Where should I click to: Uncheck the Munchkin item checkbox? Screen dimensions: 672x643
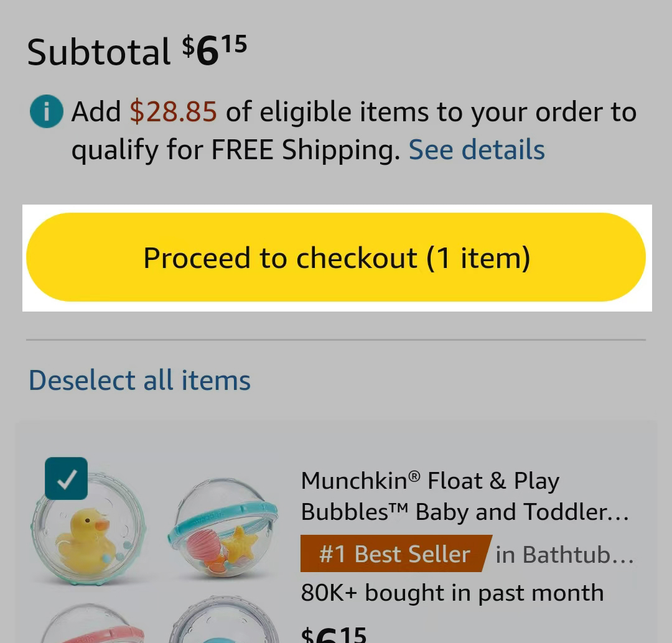[66, 478]
